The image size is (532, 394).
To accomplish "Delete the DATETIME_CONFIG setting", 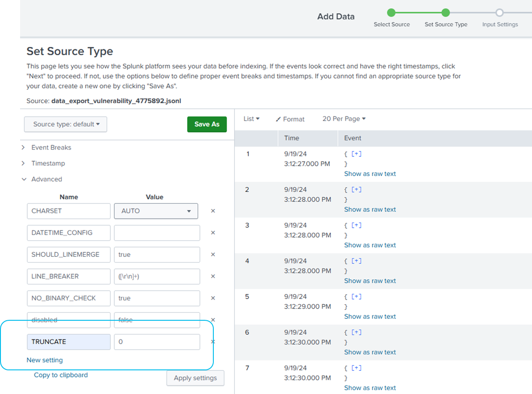I will click(x=213, y=232).
